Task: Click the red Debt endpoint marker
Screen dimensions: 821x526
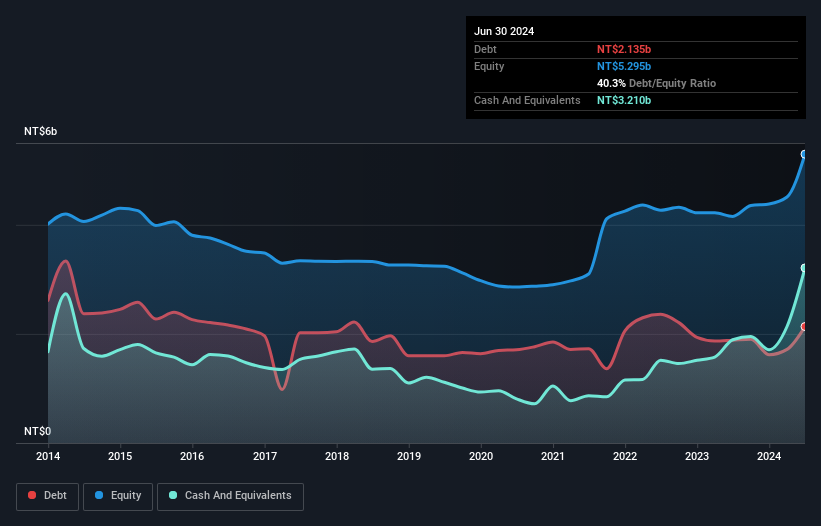Action: [804, 327]
